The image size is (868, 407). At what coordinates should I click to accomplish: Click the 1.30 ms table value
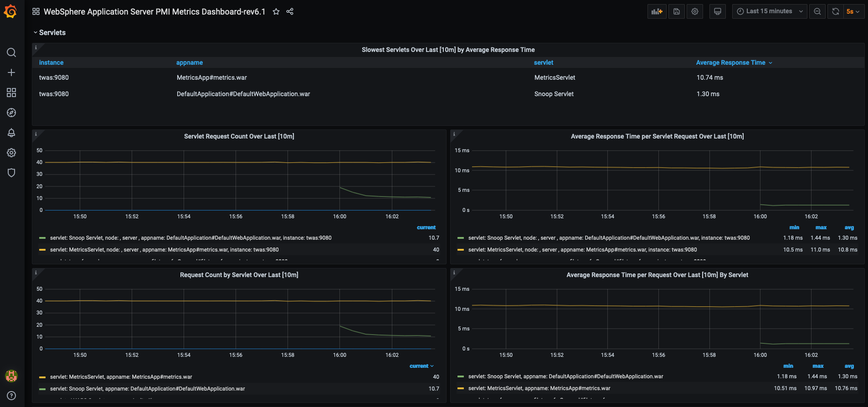708,94
